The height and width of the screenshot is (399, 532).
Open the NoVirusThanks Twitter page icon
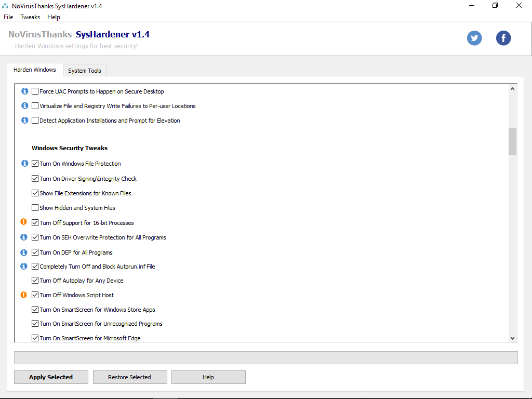pos(474,38)
